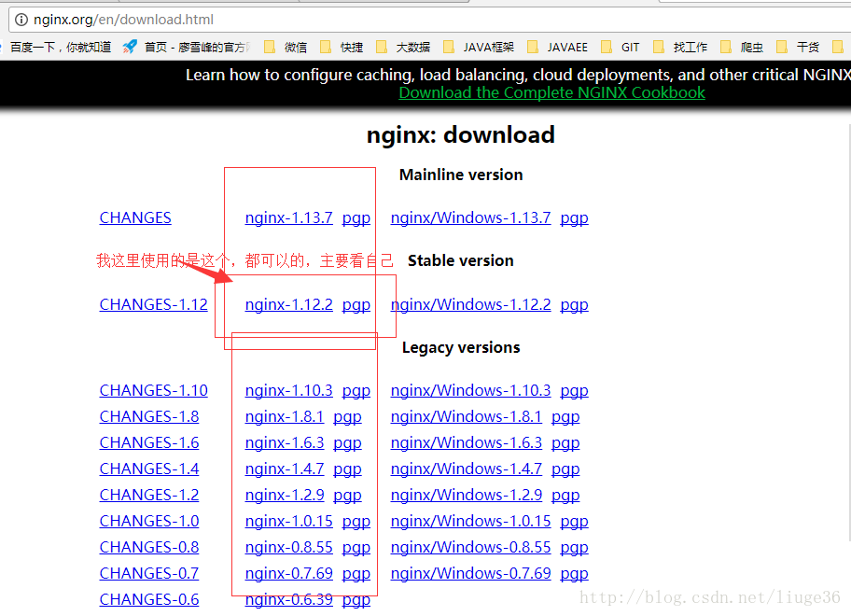Open CHANGES-1.4 link

pos(149,469)
